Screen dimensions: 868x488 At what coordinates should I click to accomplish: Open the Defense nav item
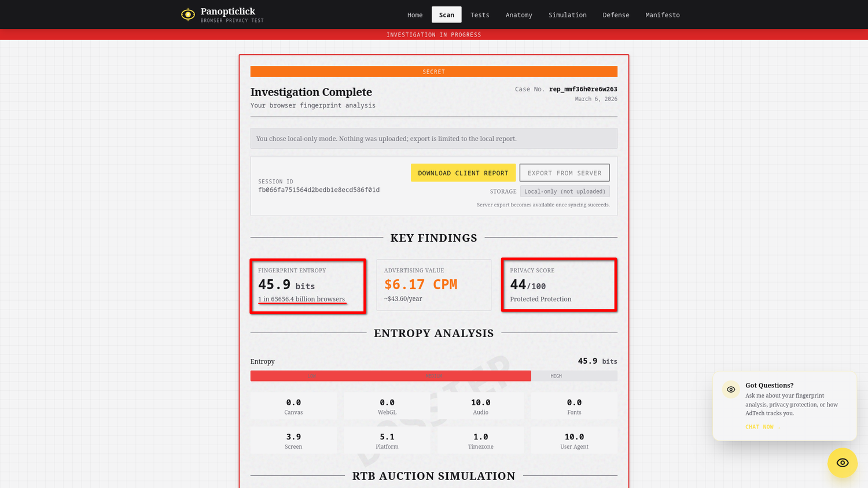pyautogui.click(x=616, y=14)
